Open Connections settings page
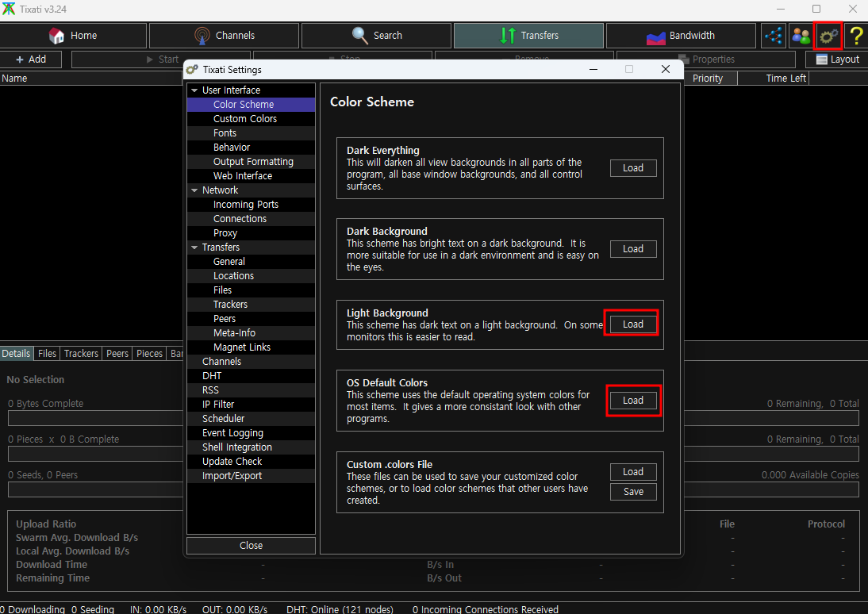The height and width of the screenshot is (614, 868). point(251,219)
